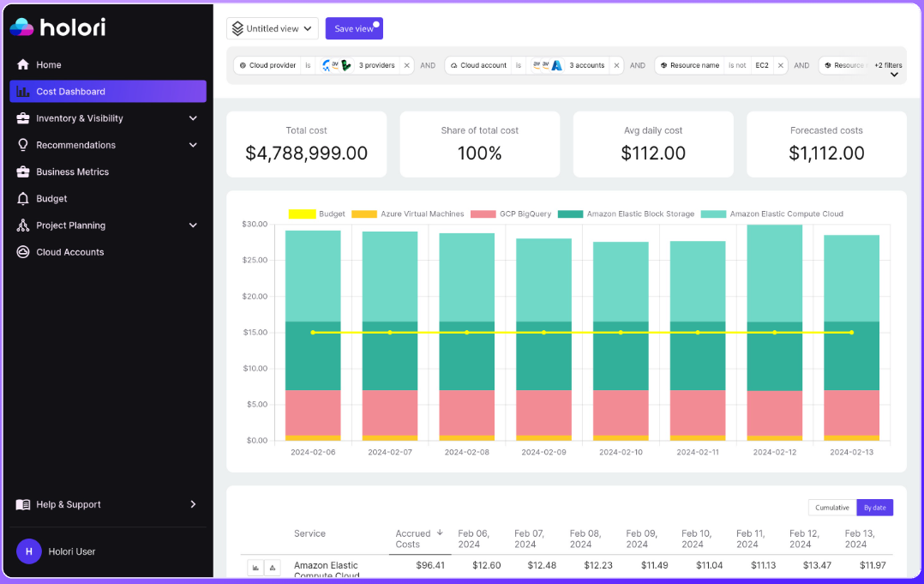Click the yellow Budget point on 2024-02-09
924x584 pixels.
544,333
